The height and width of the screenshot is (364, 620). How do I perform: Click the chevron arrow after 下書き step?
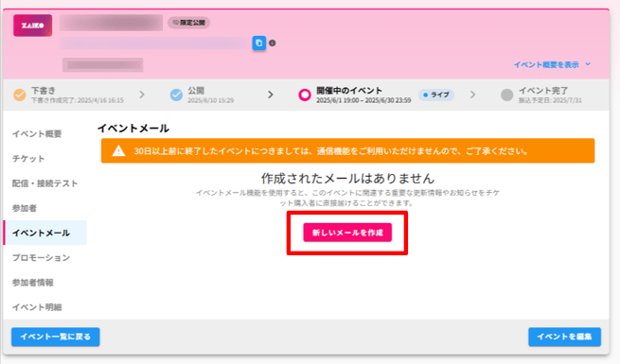(x=142, y=95)
